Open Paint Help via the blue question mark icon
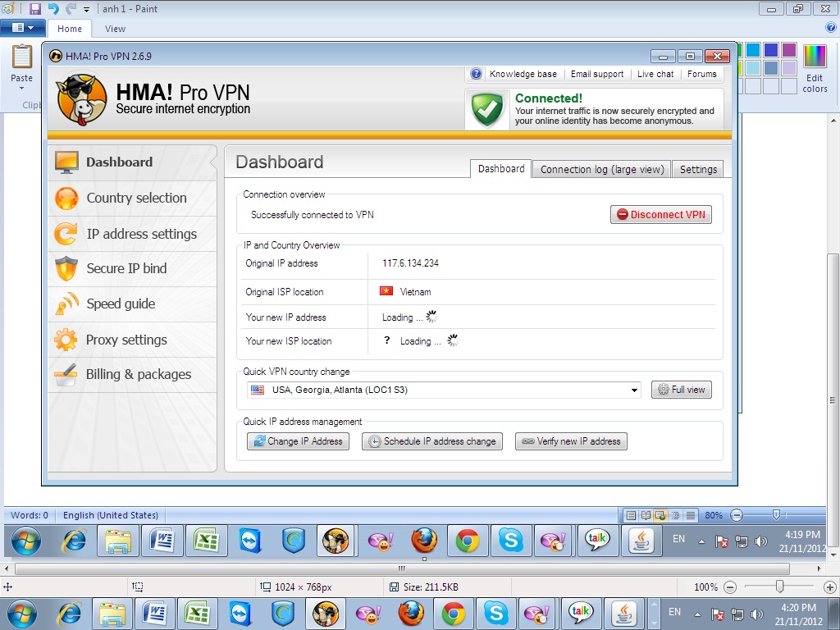Viewport: 840px width, 630px height. (831, 28)
